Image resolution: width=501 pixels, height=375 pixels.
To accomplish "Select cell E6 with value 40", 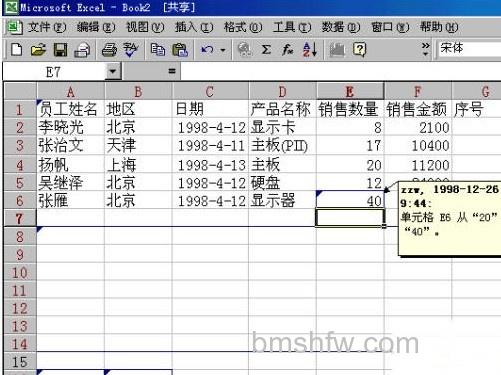I will (350, 200).
